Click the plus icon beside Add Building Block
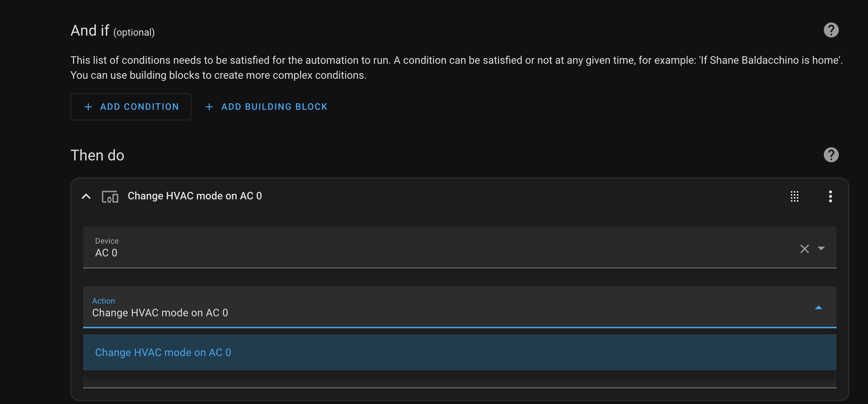868x404 pixels. pyautogui.click(x=209, y=107)
